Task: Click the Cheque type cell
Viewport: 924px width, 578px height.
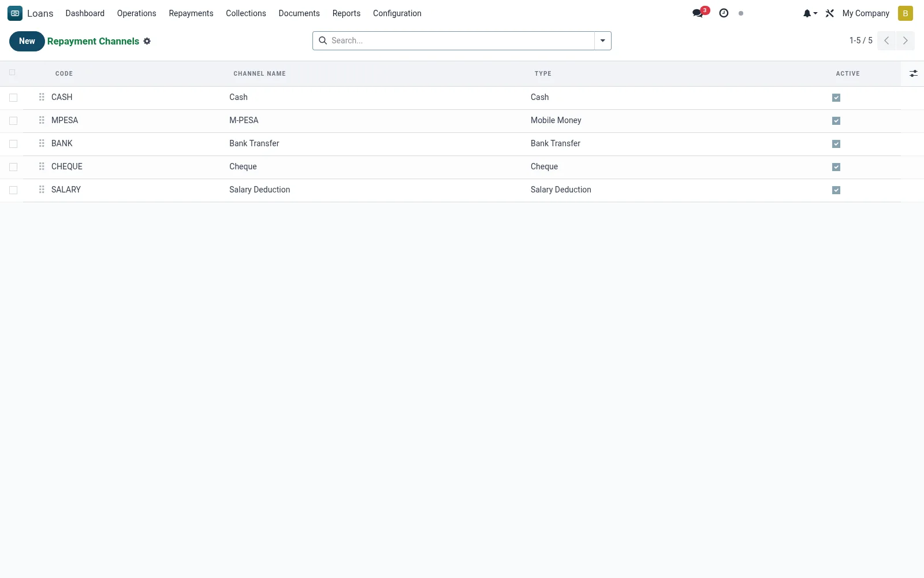Action: [544, 166]
